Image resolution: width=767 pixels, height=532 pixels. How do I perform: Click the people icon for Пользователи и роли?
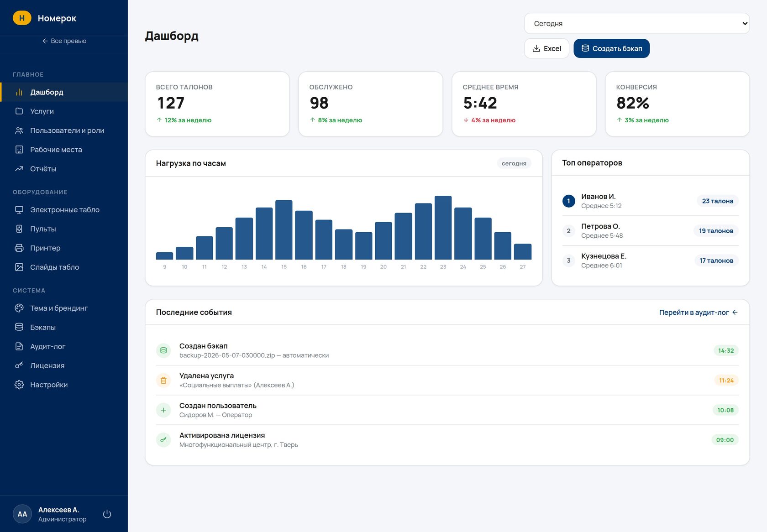[x=19, y=130]
